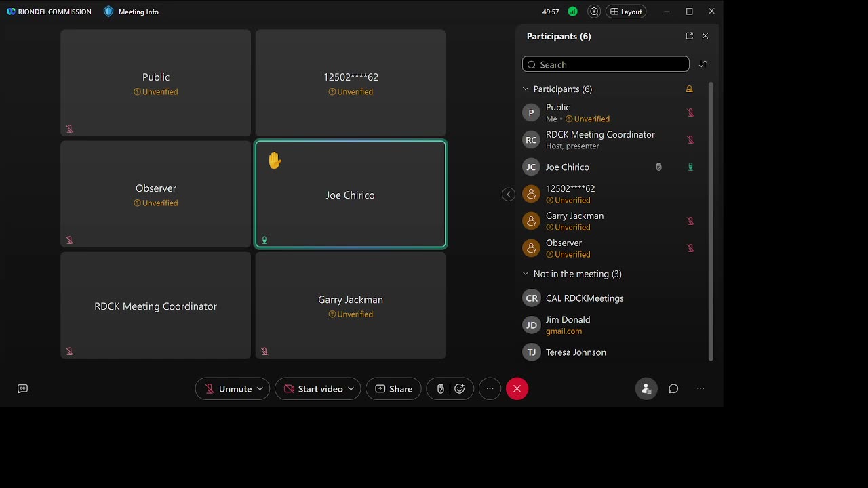Share your screen

tap(394, 389)
